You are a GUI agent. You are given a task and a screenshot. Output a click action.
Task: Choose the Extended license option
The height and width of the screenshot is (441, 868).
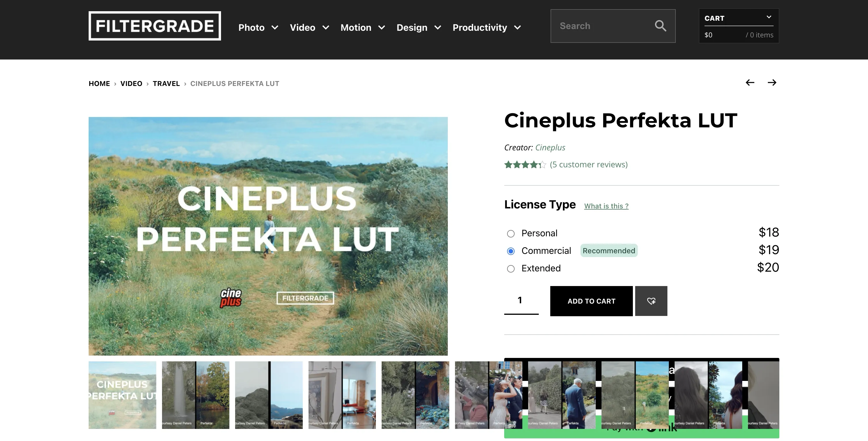(511, 269)
